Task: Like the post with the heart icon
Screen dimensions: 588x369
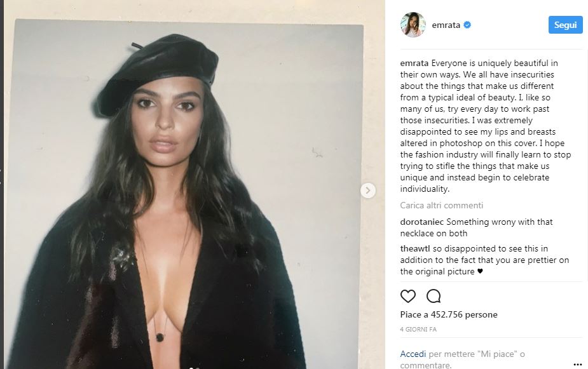Action: point(408,297)
